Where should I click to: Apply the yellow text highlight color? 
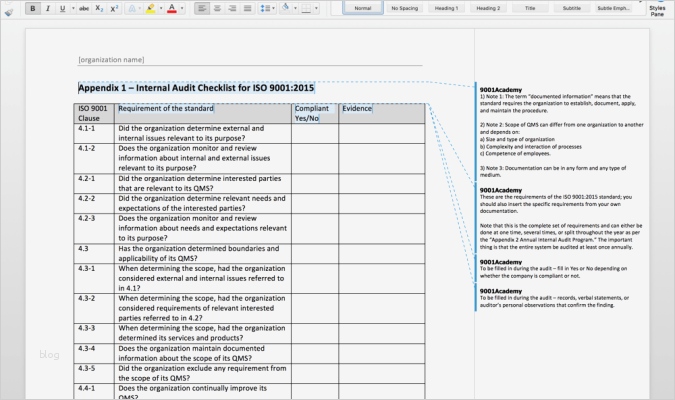(149, 7)
